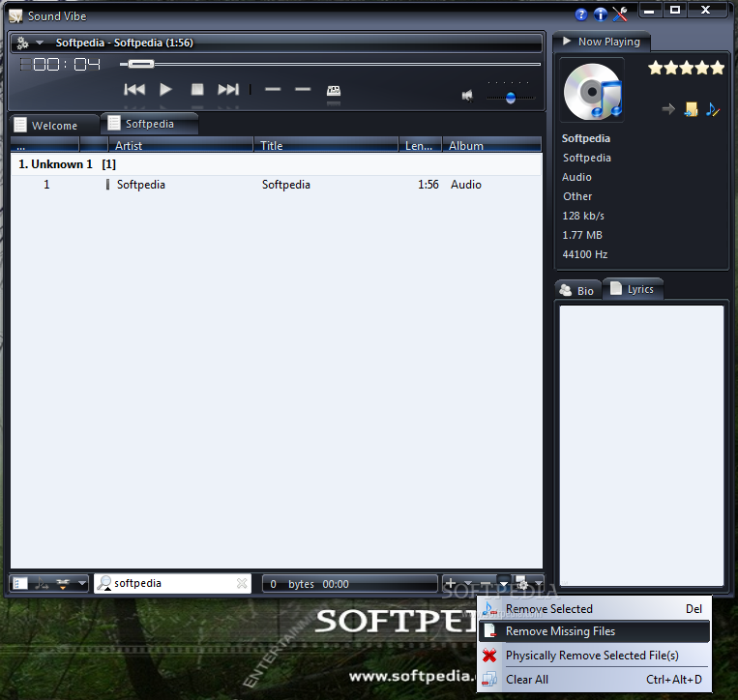
Task: Click the yellow folder locate-file icon
Action: (691, 109)
